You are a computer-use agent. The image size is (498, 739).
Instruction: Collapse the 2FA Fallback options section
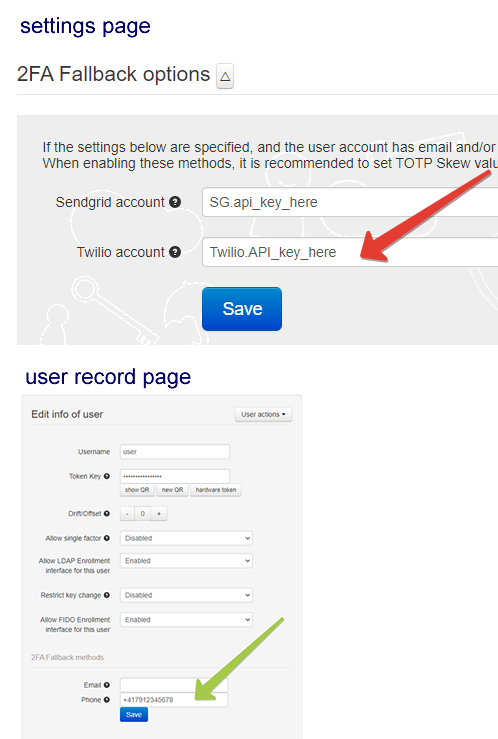coord(225,76)
